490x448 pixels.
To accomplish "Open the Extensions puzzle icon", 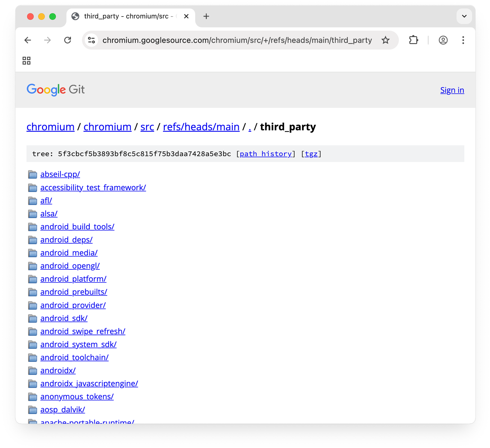I will pyautogui.click(x=413, y=40).
